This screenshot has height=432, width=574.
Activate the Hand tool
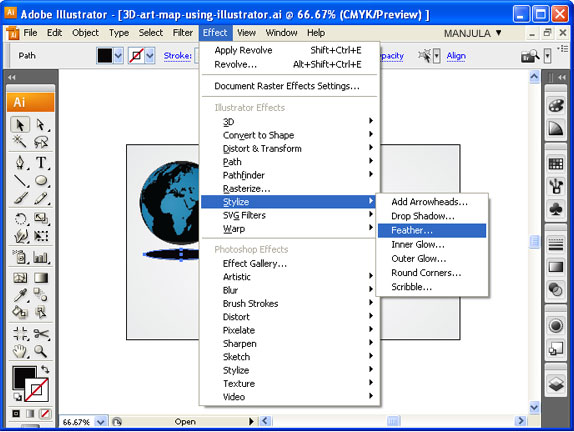pos(20,351)
